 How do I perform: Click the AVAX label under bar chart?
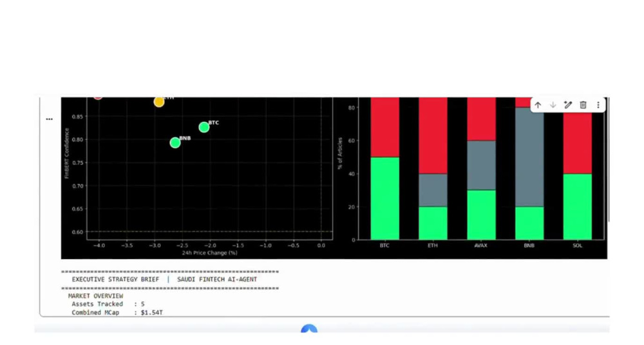pos(481,246)
